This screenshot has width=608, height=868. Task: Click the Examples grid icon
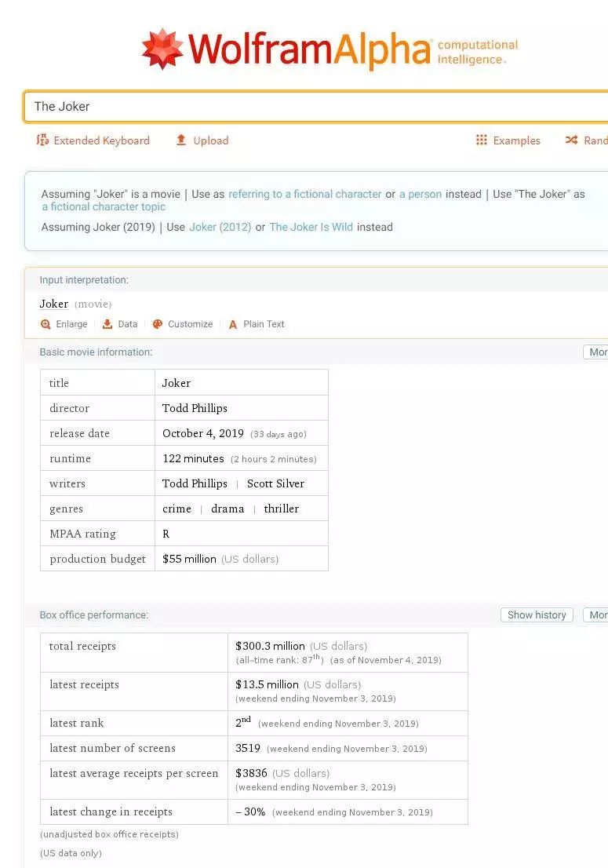pyautogui.click(x=482, y=140)
